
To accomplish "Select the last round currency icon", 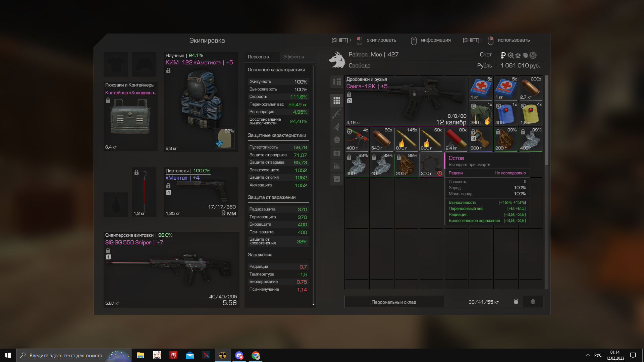I will tap(533, 55).
